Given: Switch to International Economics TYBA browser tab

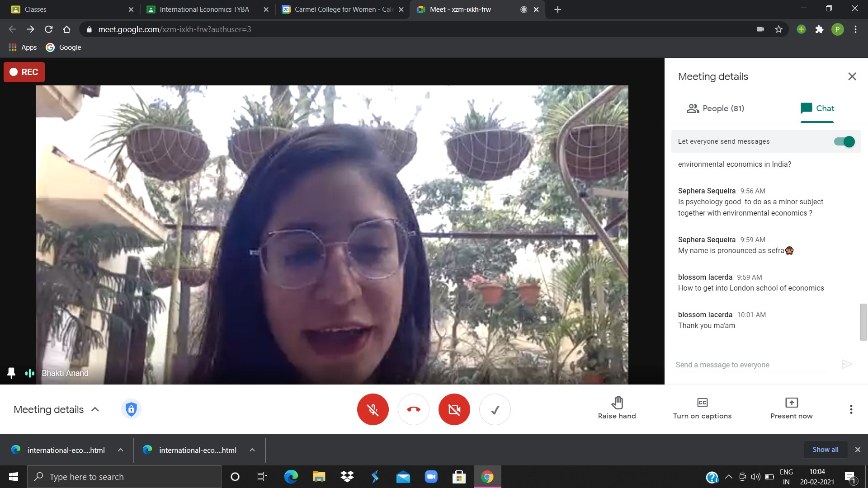Looking at the screenshot, I should (204, 9).
